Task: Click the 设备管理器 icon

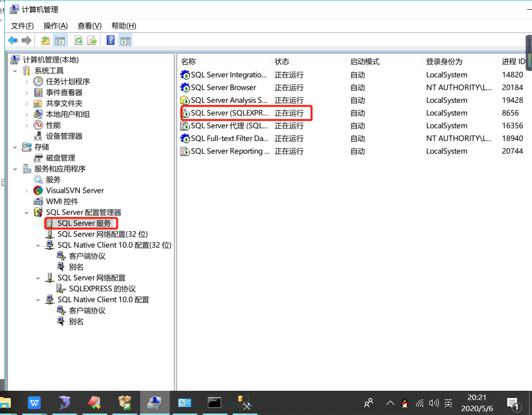Action: coord(38,136)
